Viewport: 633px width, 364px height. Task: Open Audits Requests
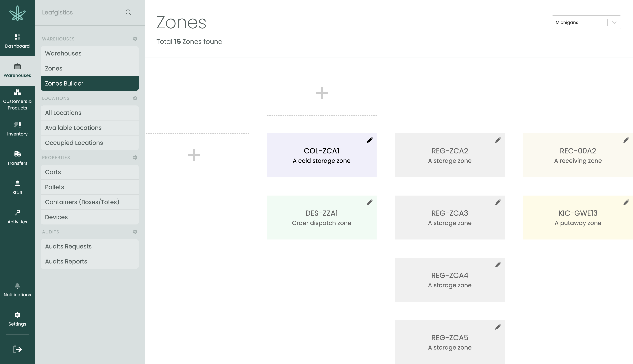pos(90,246)
